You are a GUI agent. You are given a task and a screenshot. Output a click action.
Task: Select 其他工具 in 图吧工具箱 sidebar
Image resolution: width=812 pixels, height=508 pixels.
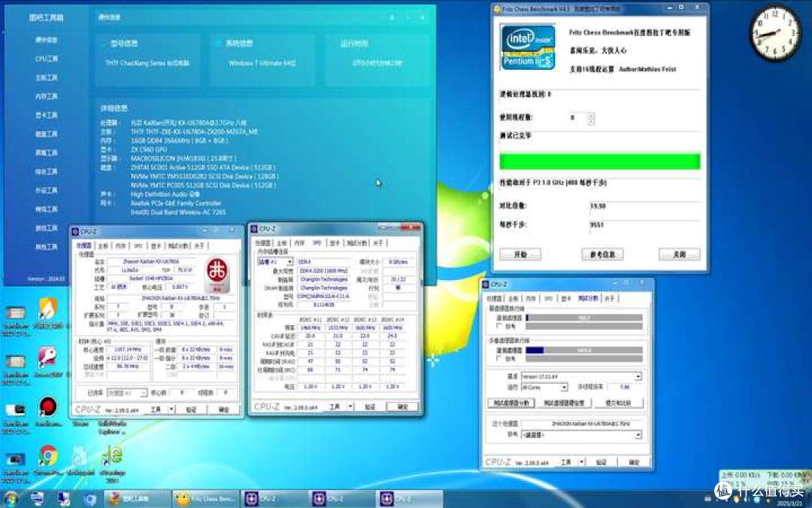click(x=47, y=247)
